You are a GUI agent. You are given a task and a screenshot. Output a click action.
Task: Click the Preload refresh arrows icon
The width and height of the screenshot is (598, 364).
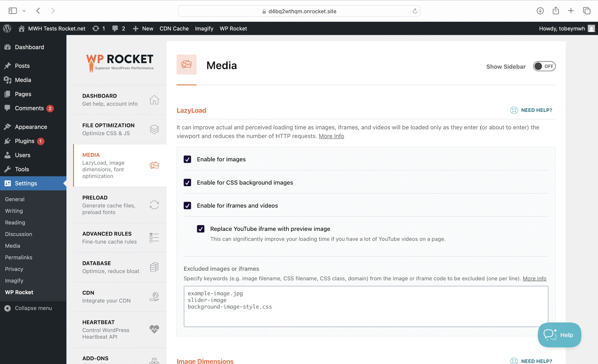[x=154, y=205]
